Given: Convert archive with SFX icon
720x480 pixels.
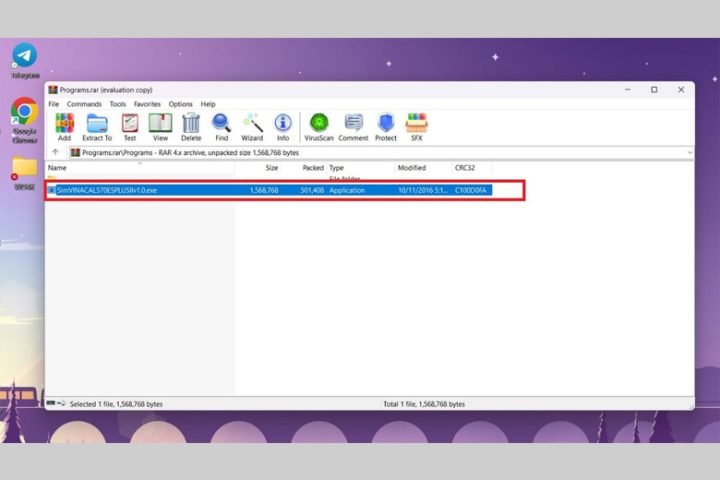Looking at the screenshot, I should (417, 125).
